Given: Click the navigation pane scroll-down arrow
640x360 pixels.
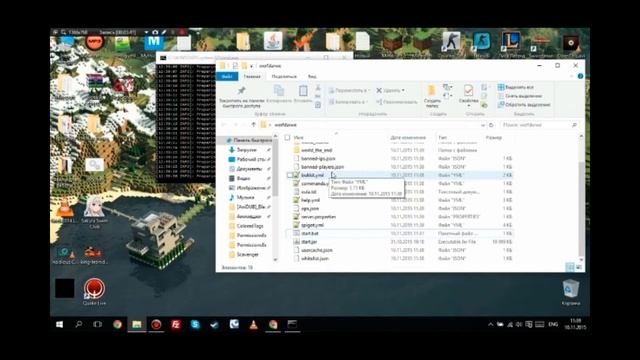Looking at the screenshot, I should tap(276, 260).
